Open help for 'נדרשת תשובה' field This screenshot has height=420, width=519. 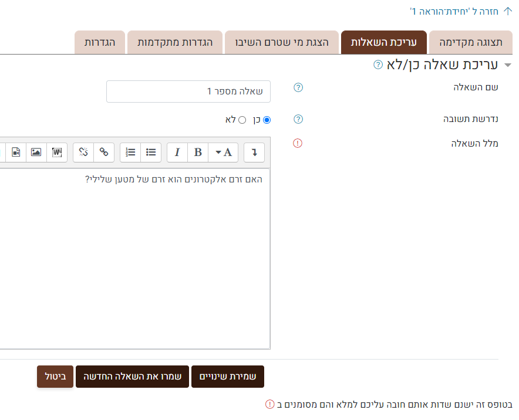click(298, 120)
